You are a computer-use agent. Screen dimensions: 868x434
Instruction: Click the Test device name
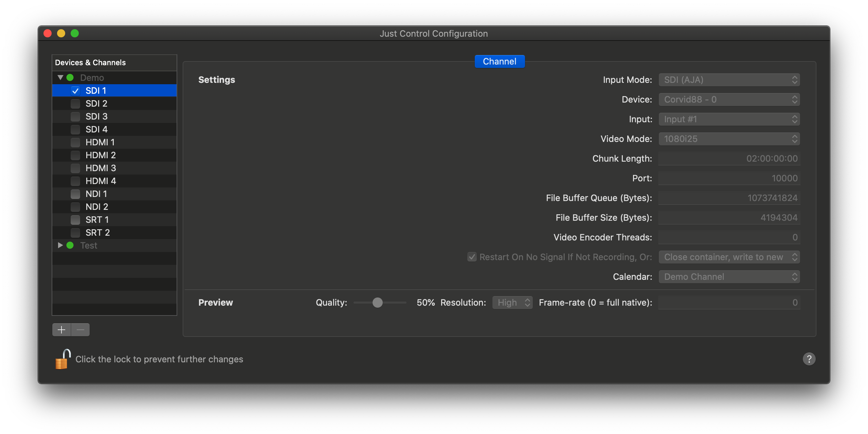pos(89,246)
